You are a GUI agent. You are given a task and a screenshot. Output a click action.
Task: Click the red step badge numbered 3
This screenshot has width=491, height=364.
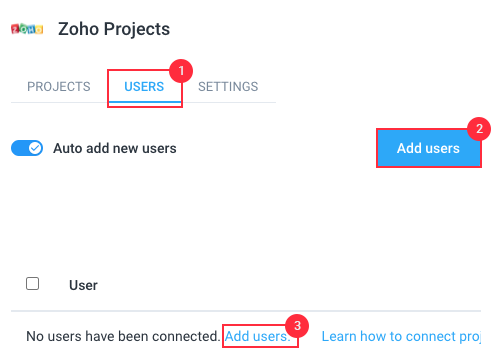tap(297, 326)
